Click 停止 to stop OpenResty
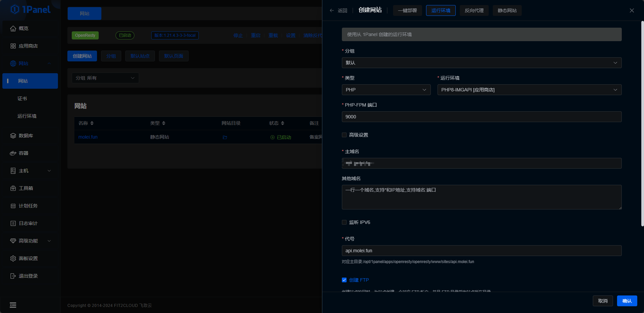 click(x=238, y=35)
